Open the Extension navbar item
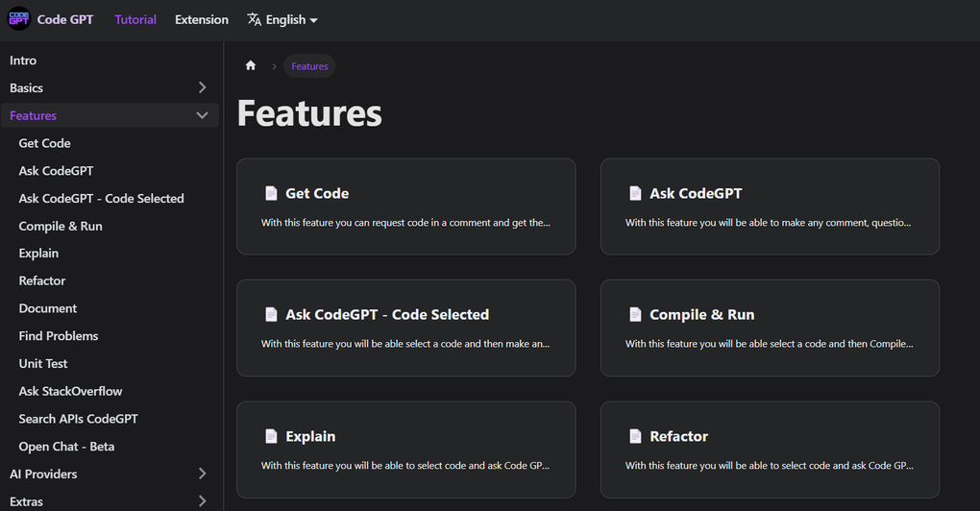Viewport: 980px width, 511px height. pyautogui.click(x=202, y=19)
